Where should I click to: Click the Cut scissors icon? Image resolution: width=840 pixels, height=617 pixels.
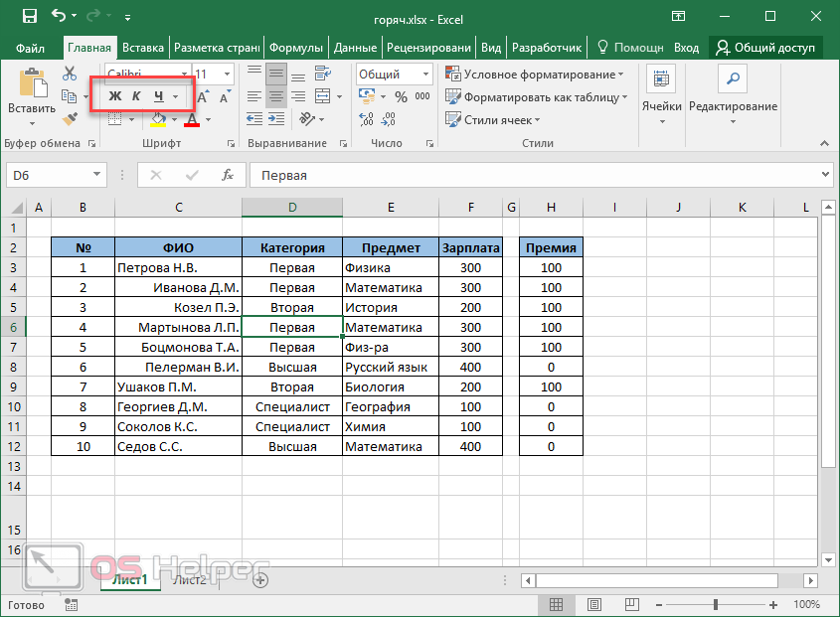coord(70,74)
